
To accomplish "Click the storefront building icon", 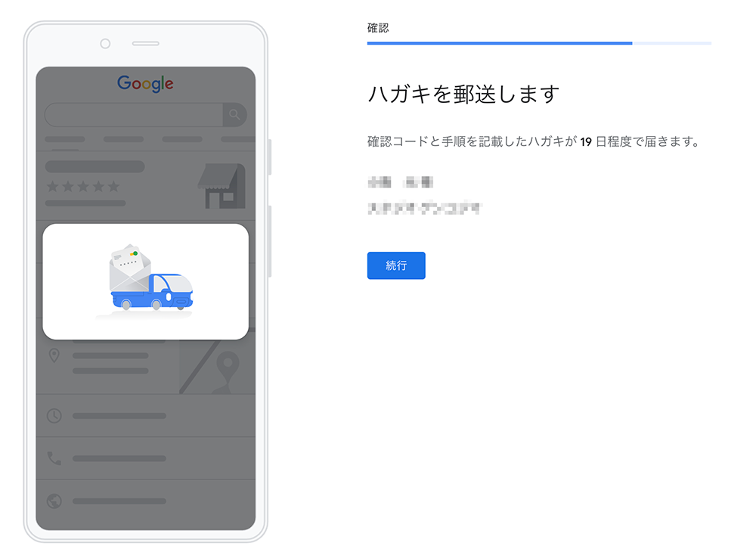I will pos(222,186).
